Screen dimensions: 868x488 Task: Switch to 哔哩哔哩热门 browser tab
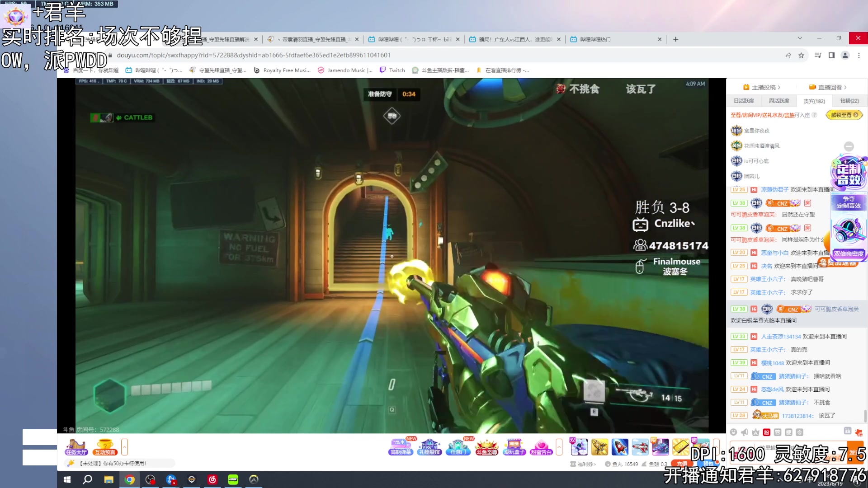[x=615, y=39]
